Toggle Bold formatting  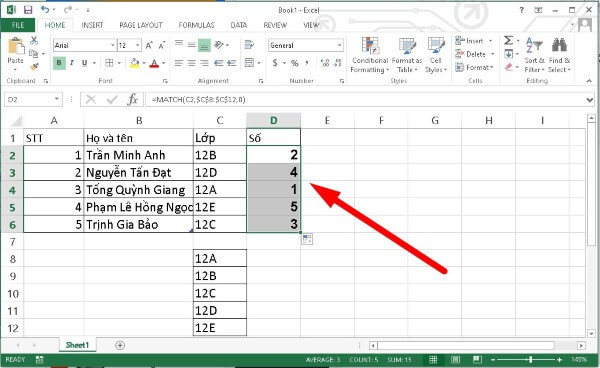click(59, 63)
